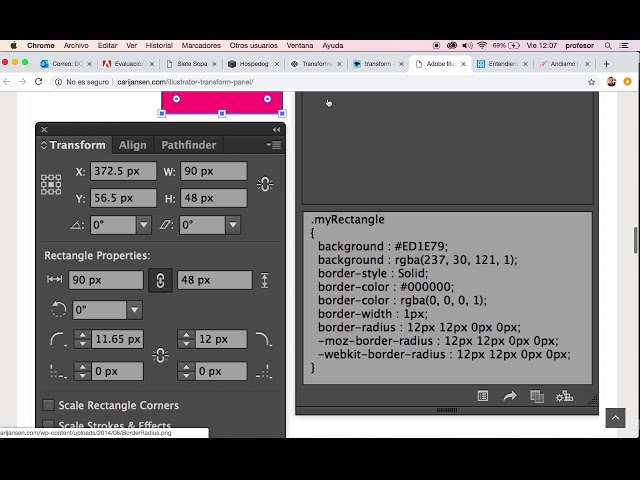The image size is (640, 480).
Task: Switch to the Hospedog browser tab
Action: [253, 64]
